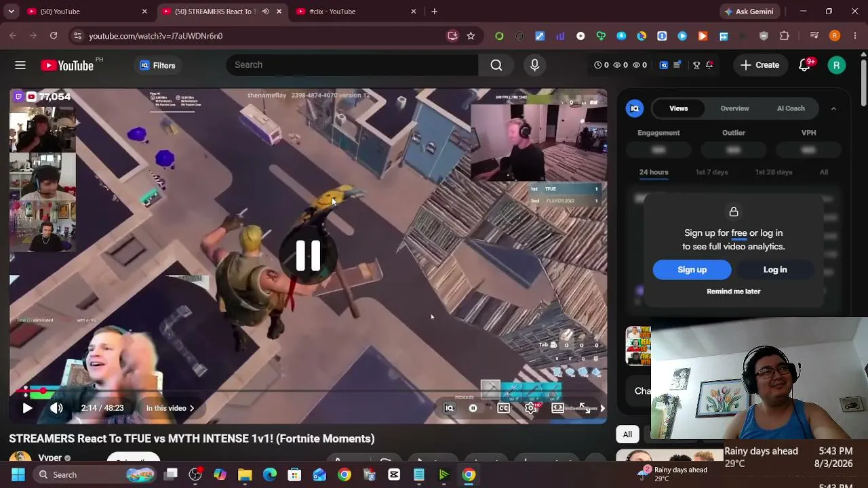
Task: Mute the STREAMERS React tab audio icon
Action: click(x=265, y=12)
